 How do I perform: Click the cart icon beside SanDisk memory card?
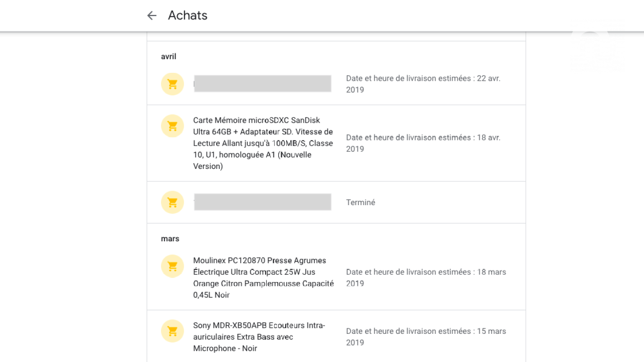pos(172,126)
